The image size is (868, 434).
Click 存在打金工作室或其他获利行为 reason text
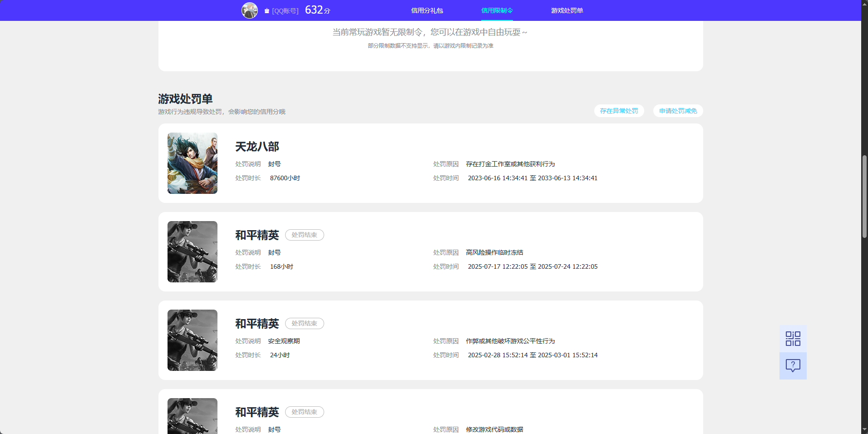click(x=510, y=164)
